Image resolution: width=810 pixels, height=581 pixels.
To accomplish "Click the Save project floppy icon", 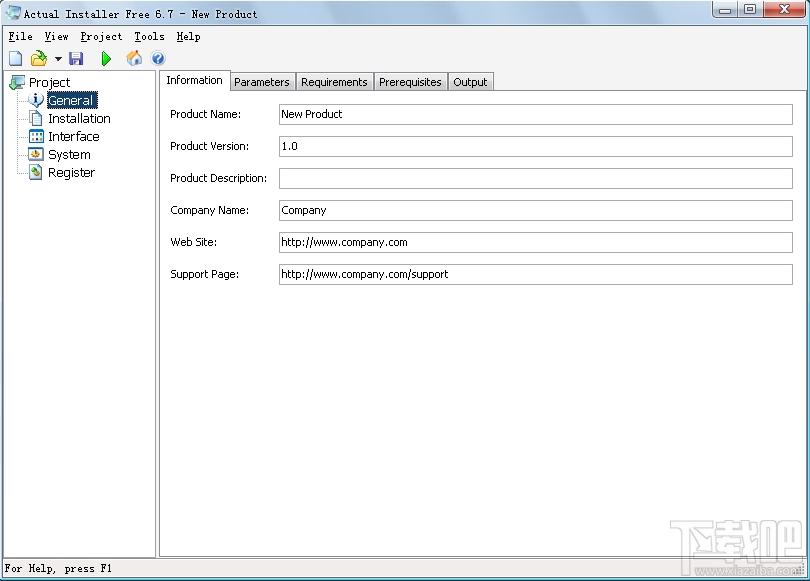I will pos(76,58).
